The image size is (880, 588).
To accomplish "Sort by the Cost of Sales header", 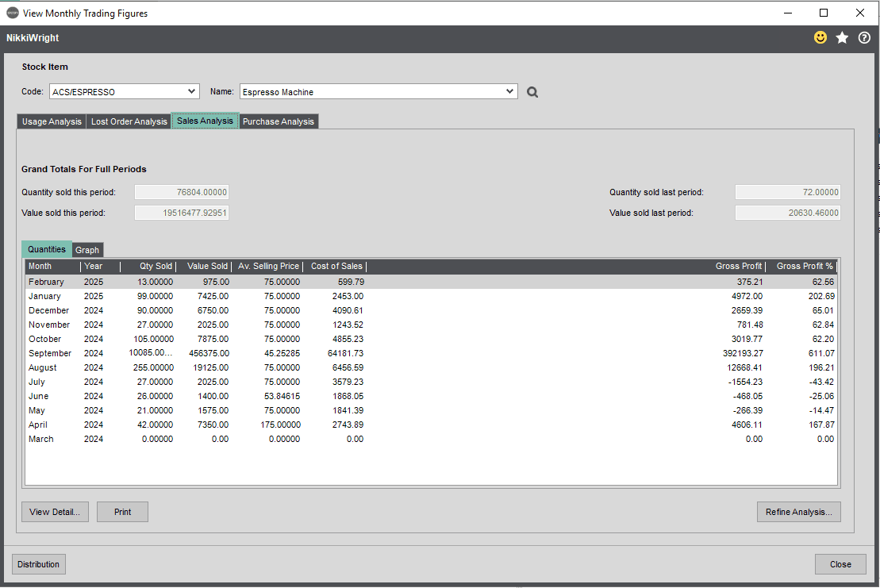I will click(x=335, y=266).
